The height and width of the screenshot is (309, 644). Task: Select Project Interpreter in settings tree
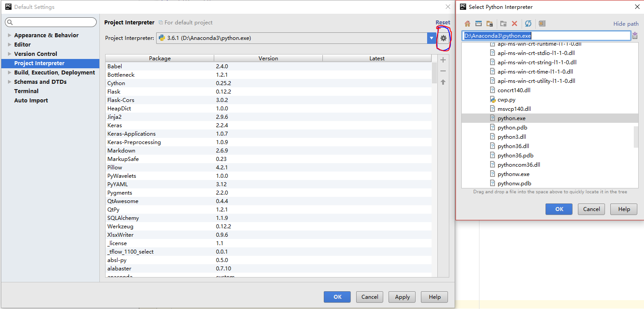click(x=50, y=63)
